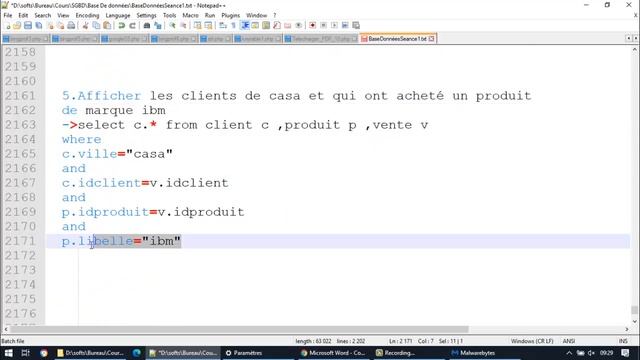Cut the selection with the scissors icon
This screenshot has width=640, height=360.
coord(85,25)
